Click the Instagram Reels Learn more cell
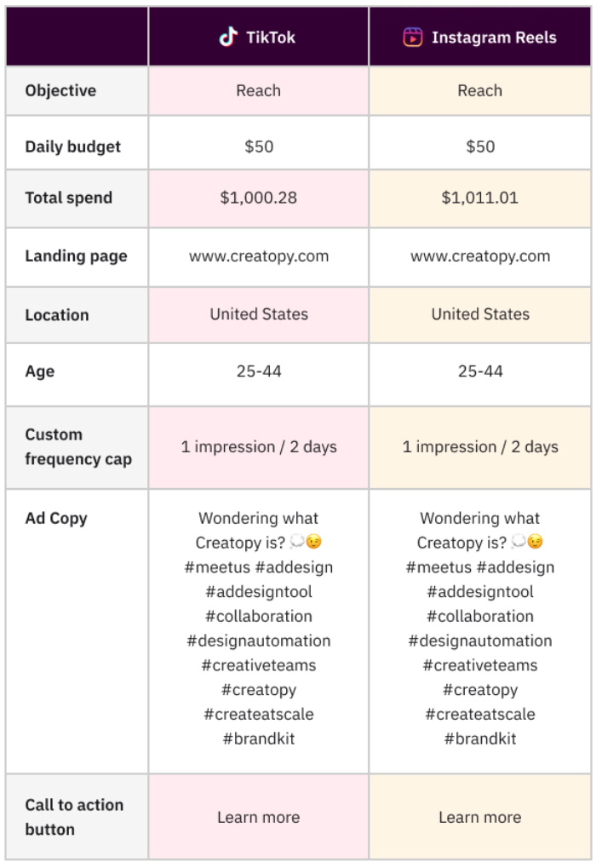This screenshot has height=868, width=602. (480, 817)
